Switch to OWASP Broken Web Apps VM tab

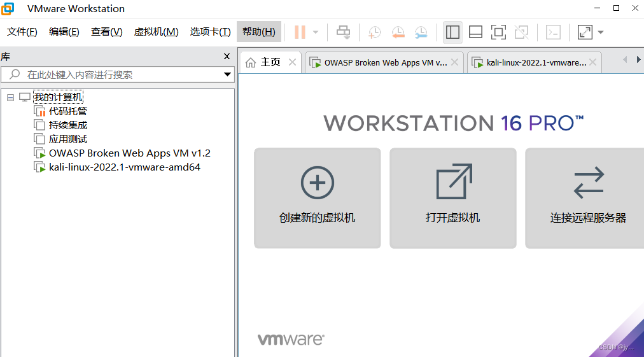[x=385, y=63]
